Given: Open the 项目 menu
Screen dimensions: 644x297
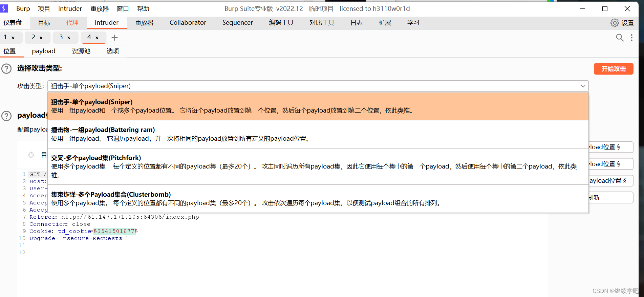Looking at the screenshot, I should [x=44, y=8].
